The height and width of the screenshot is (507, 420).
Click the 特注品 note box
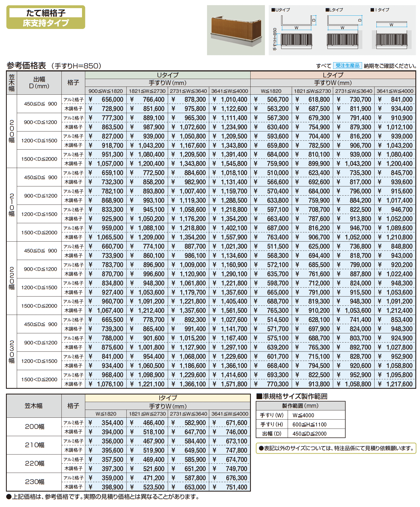pos(336,448)
